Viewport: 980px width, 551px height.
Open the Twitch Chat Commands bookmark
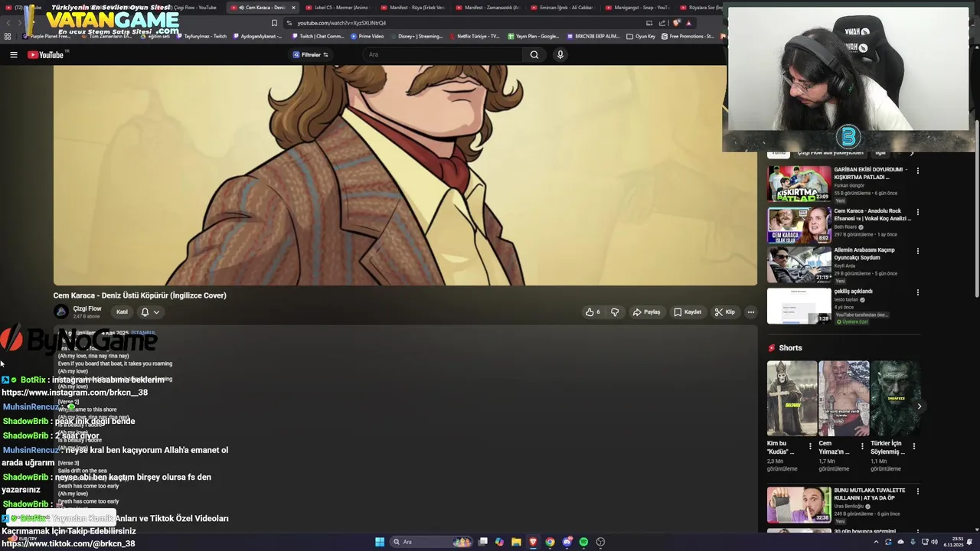coord(318,36)
